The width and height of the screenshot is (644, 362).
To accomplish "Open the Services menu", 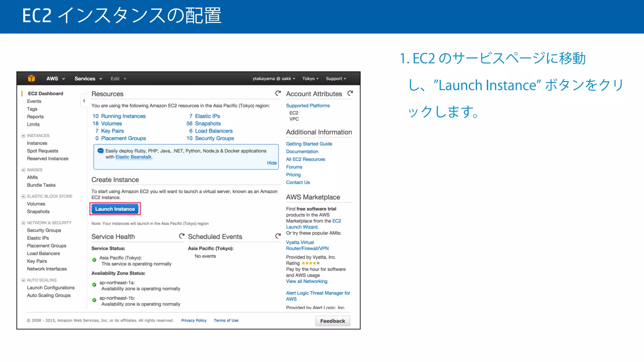I will pyautogui.click(x=88, y=79).
